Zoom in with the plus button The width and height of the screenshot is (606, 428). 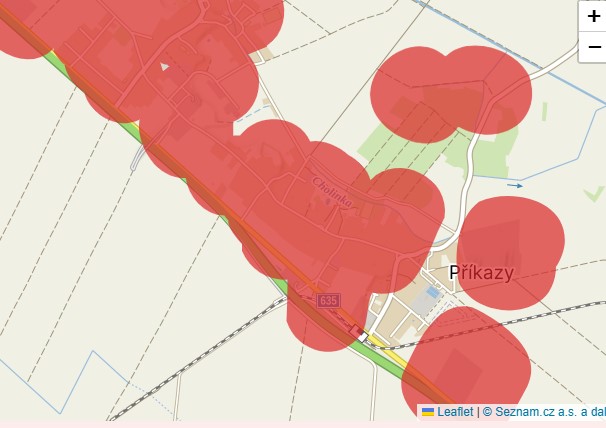593,17
